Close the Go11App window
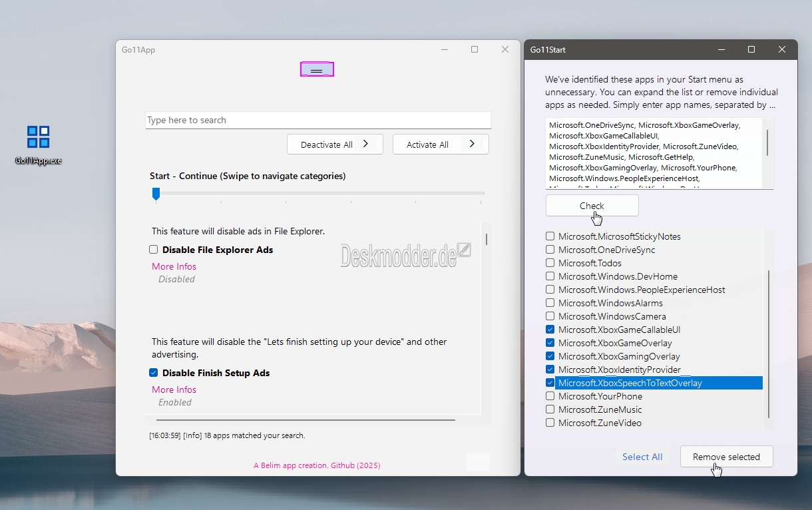Viewport: 812px width, 510px height. [505, 50]
